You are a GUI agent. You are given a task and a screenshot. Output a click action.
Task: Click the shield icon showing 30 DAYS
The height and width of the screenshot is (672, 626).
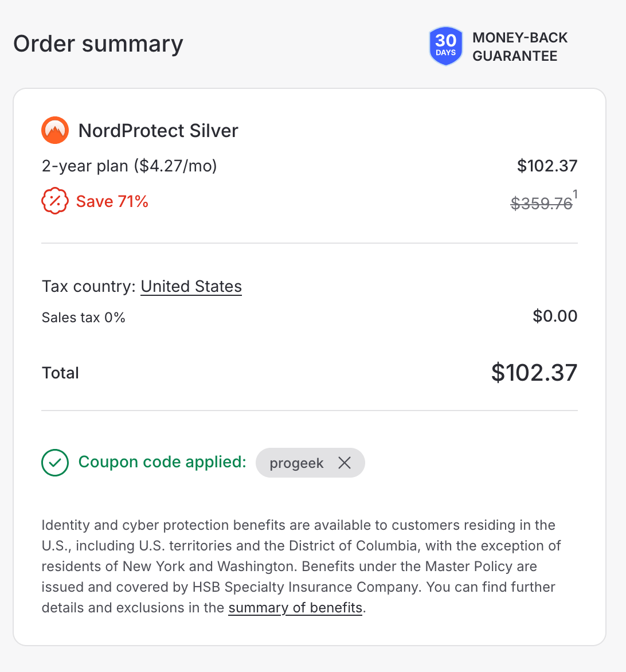[446, 46]
